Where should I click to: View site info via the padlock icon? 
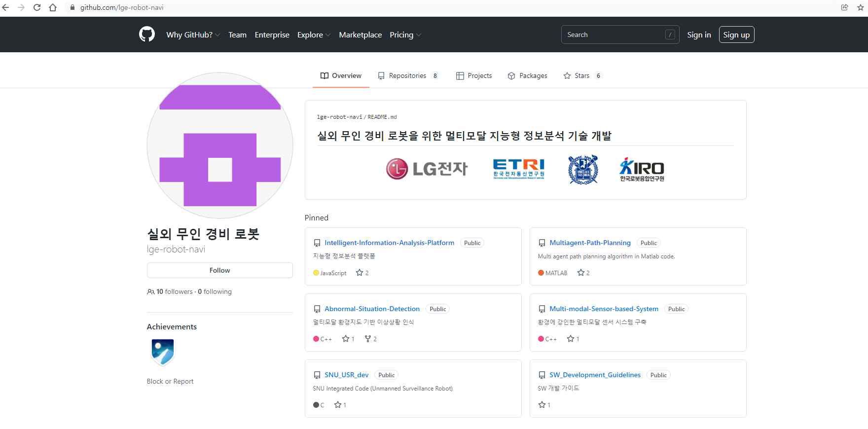point(72,7)
